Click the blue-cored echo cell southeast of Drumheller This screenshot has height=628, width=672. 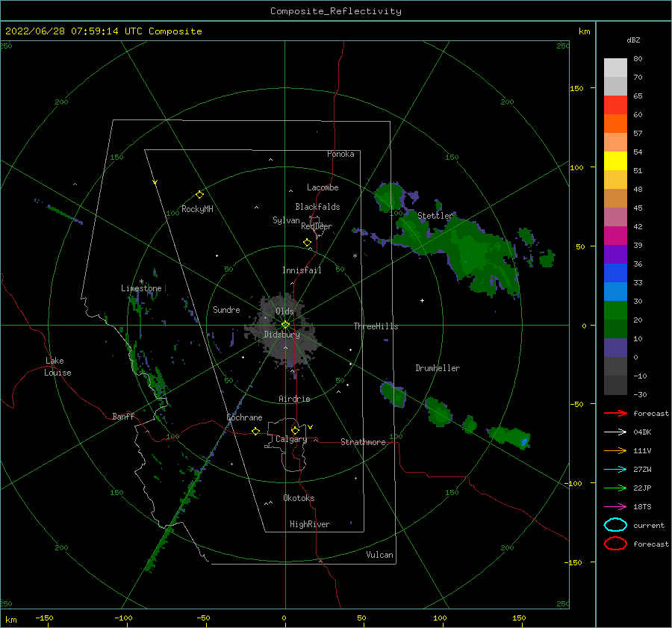[x=509, y=438]
